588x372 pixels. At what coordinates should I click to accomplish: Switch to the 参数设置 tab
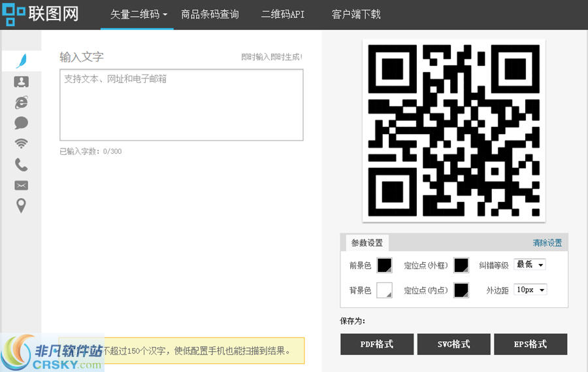(x=367, y=243)
